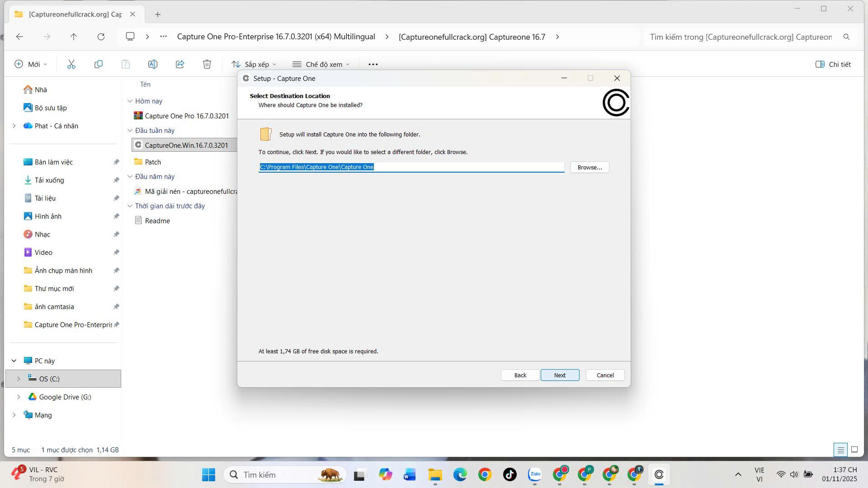Click the Browse... button
Image resolution: width=868 pixels, height=488 pixels.
pos(590,167)
